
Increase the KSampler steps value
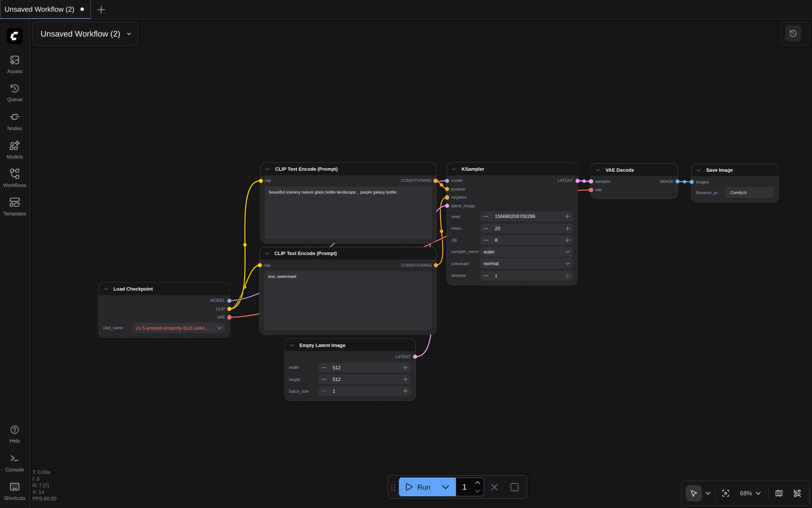coord(567,229)
